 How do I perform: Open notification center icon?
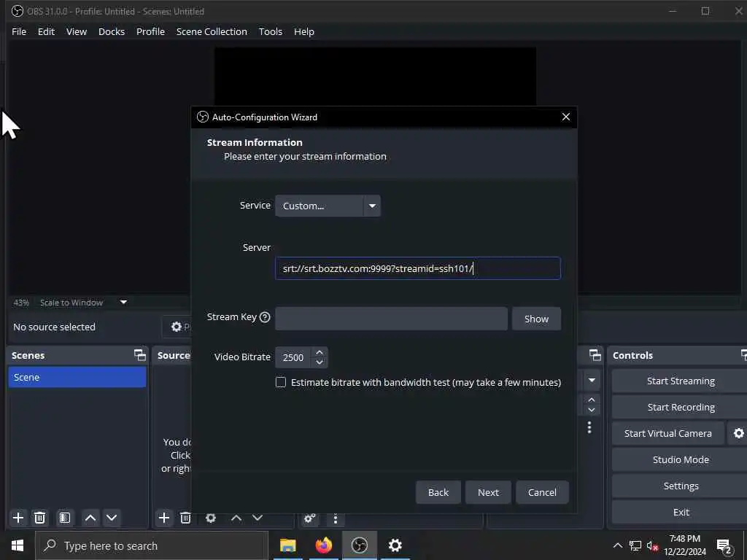point(724,547)
